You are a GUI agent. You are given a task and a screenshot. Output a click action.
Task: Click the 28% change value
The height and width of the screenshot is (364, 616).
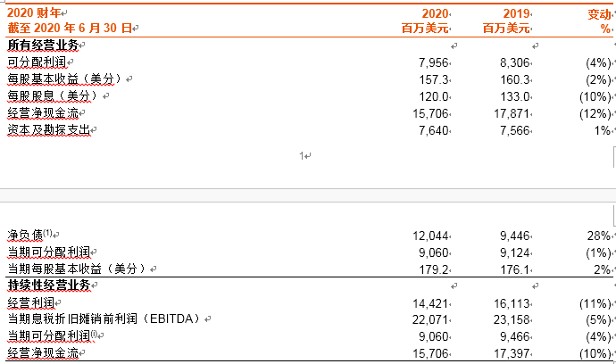599,236
